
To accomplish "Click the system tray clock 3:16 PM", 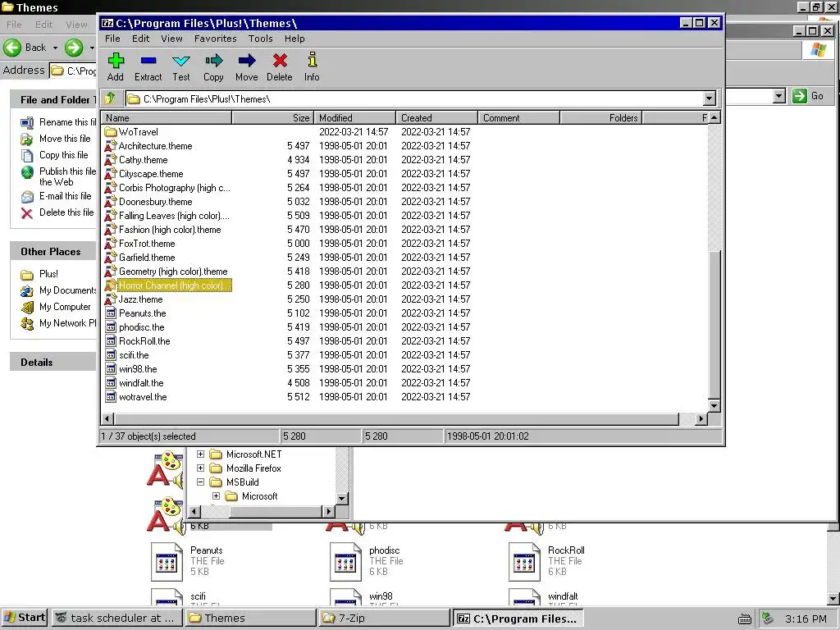I will [x=806, y=619].
